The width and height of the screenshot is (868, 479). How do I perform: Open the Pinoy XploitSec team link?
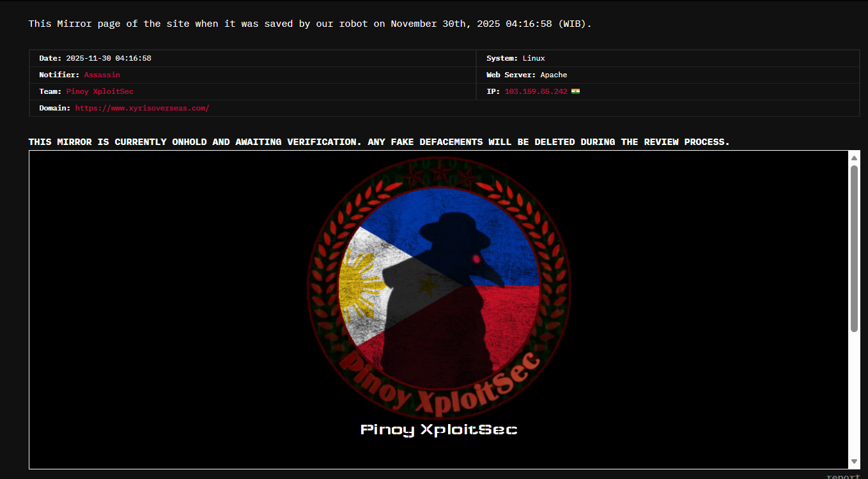(x=100, y=91)
